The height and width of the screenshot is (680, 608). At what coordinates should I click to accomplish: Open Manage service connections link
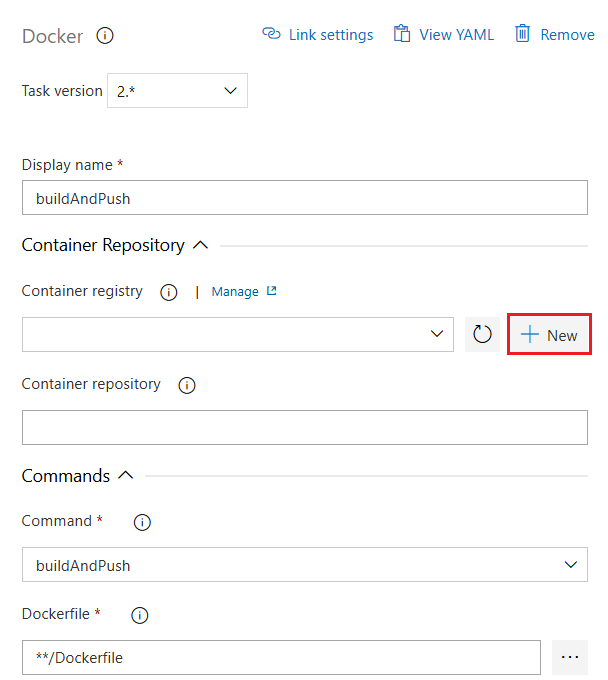(235, 292)
